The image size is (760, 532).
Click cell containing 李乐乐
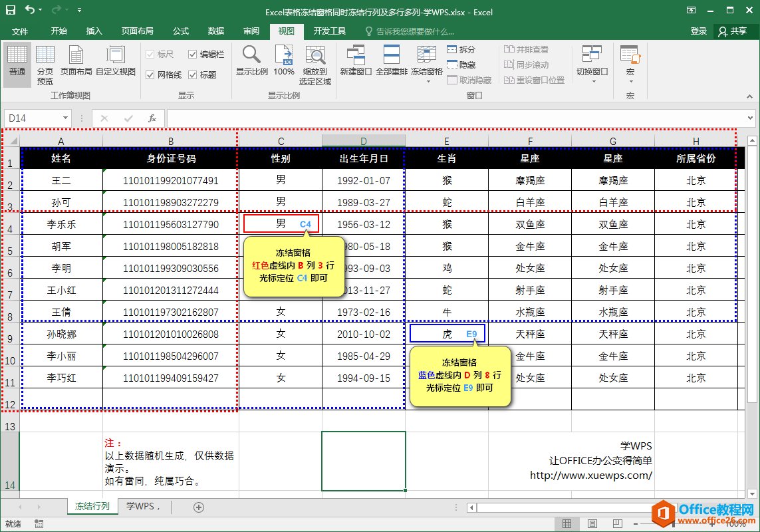[61, 224]
